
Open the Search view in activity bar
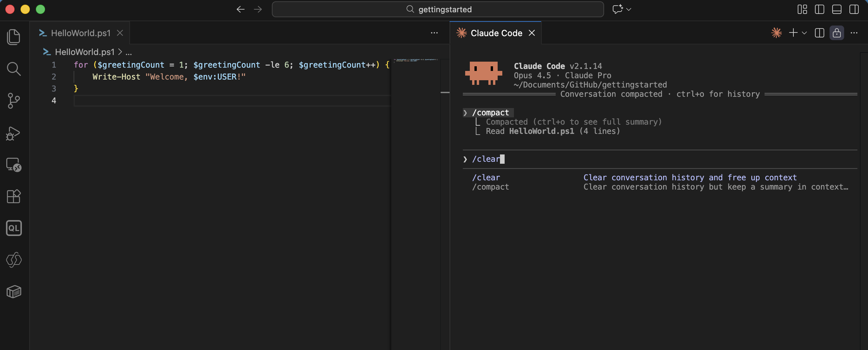click(14, 69)
